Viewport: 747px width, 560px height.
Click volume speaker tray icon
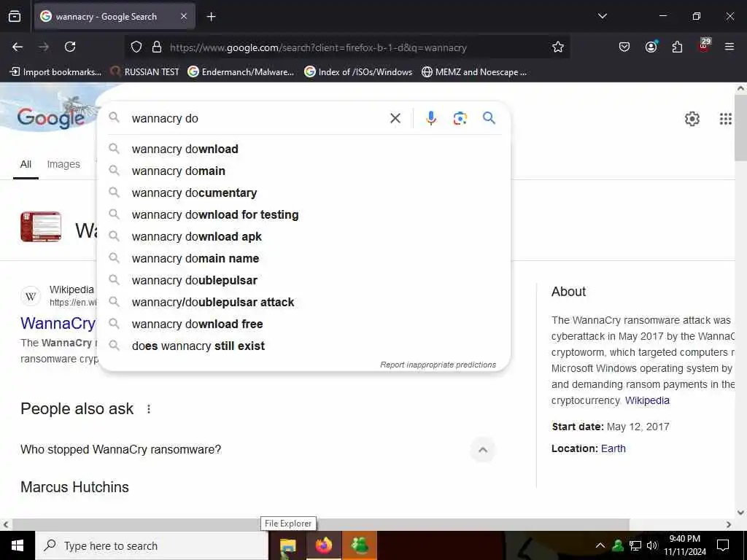[651, 545]
